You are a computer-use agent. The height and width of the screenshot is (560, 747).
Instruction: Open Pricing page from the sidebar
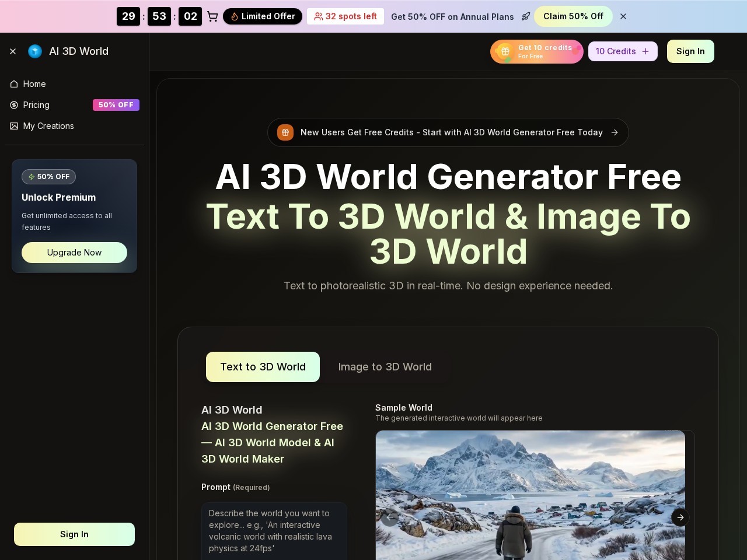[x=74, y=105]
